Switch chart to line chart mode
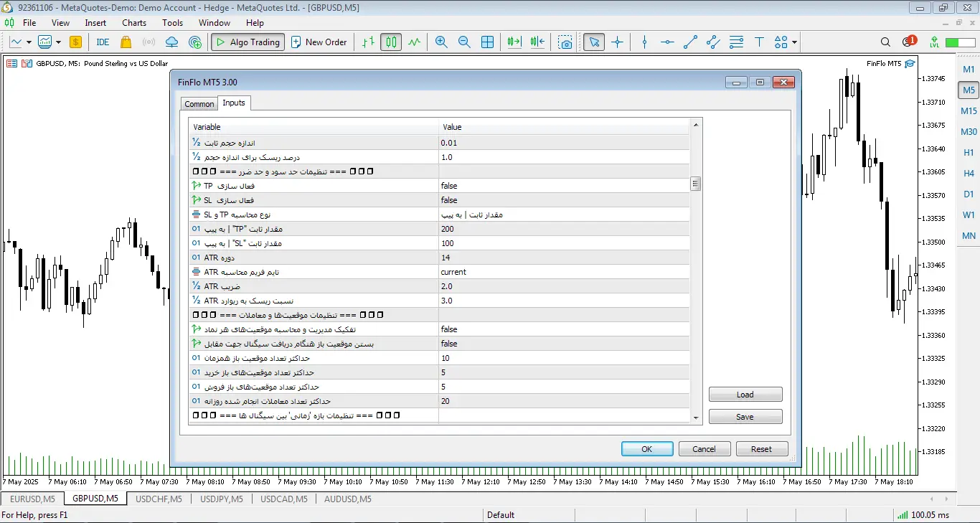Viewport: 980px width, 523px height. (414, 42)
